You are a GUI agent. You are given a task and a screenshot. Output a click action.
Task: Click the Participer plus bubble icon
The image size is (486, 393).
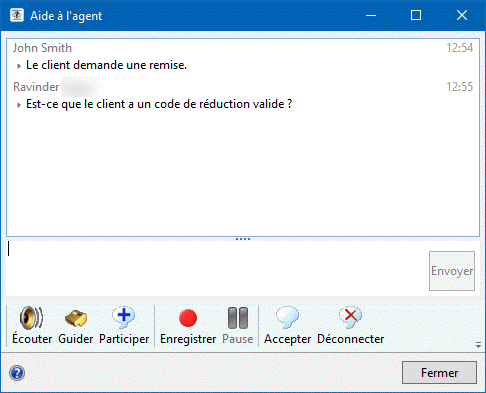coord(124,317)
